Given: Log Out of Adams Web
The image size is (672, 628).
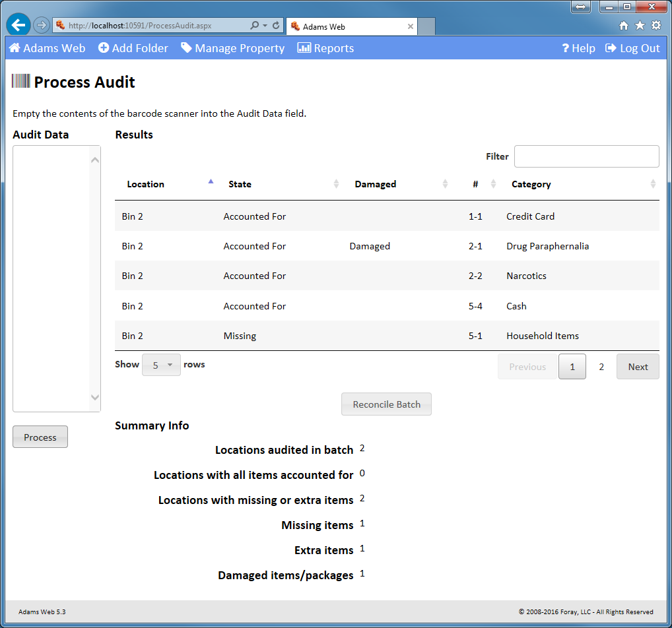Looking at the screenshot, I should 632,48.
